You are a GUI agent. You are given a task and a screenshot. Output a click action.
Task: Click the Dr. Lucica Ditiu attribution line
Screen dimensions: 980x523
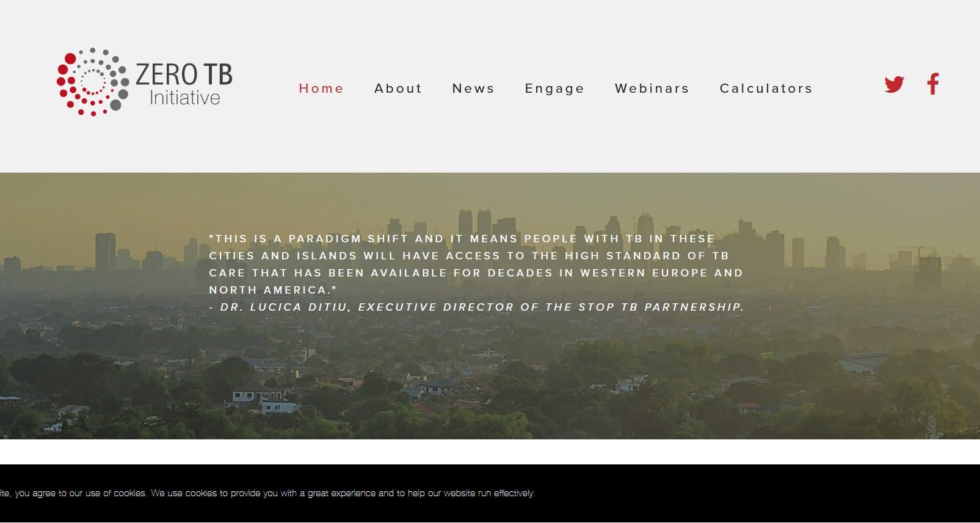point(477,307)
